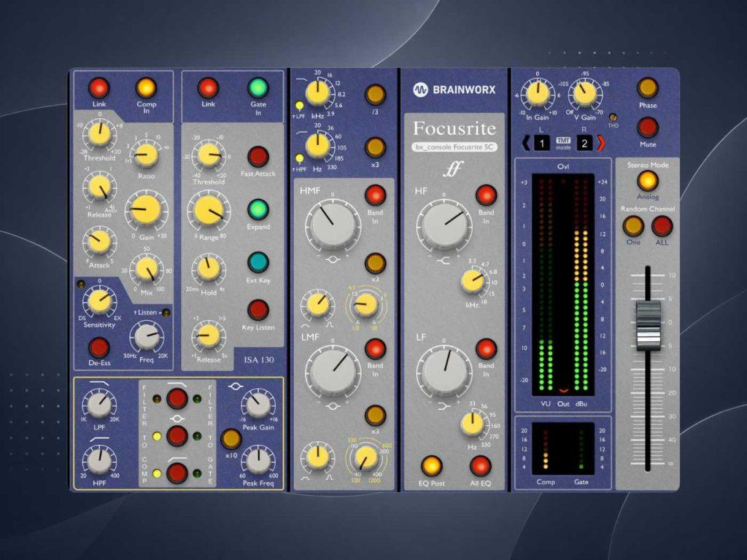Toggle the compressor Link button
The image size is (747, 560).
(x=99, y=87)
